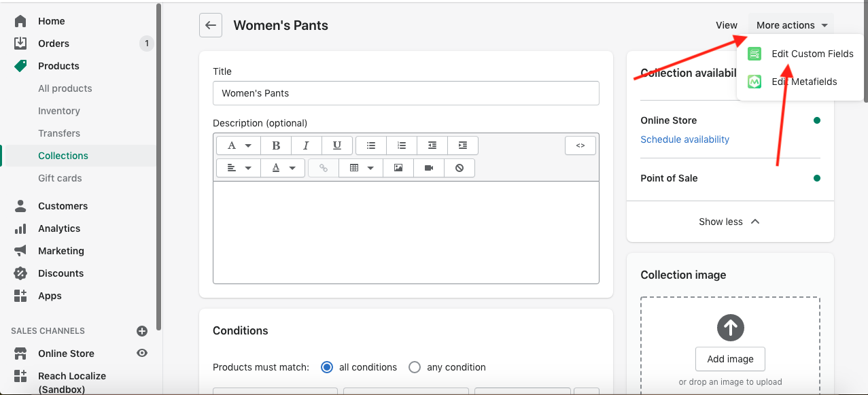Image resolution: width=868 pixels, height=395 pixels.
Task: Toggle underline formatting in description editor
Action: [x=337, y=145]
